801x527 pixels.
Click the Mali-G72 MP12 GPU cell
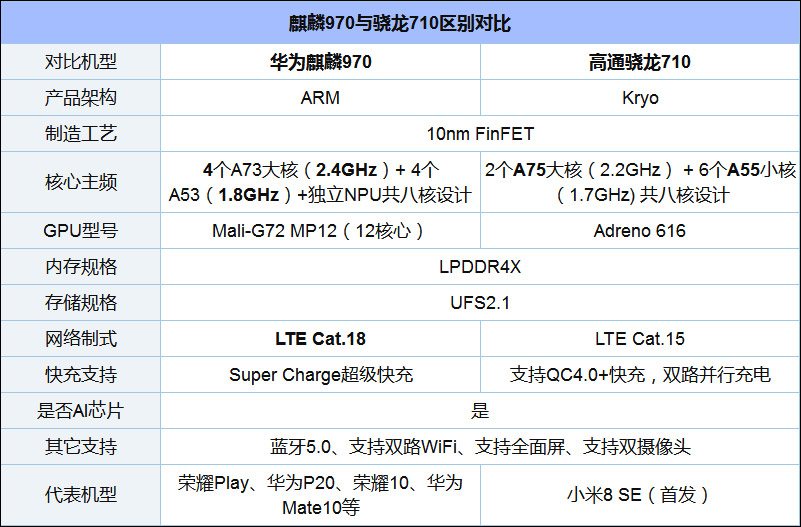[x=320, y=231]
